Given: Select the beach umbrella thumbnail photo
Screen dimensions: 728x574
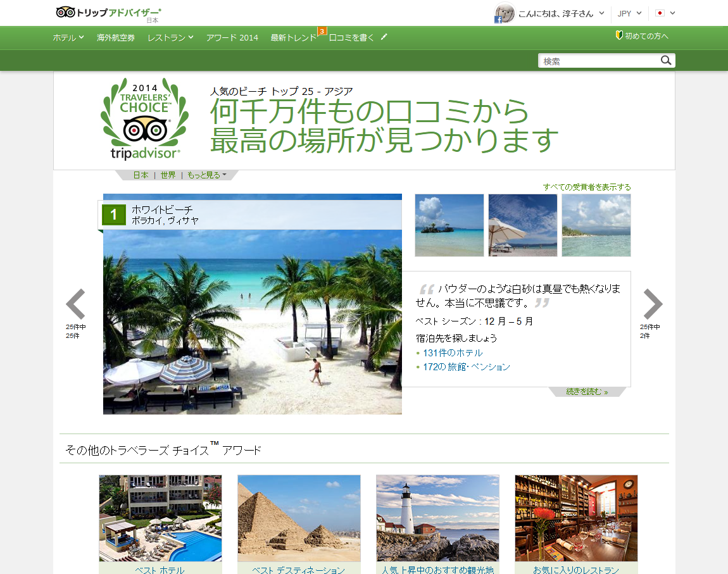Looking at the screenshot, I should [x=522, y=225].
